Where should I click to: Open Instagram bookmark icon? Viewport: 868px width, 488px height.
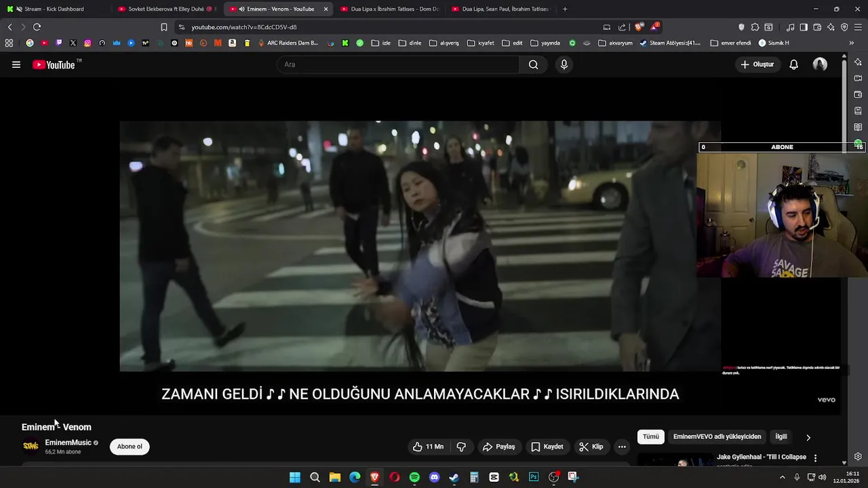pos(87,43)
